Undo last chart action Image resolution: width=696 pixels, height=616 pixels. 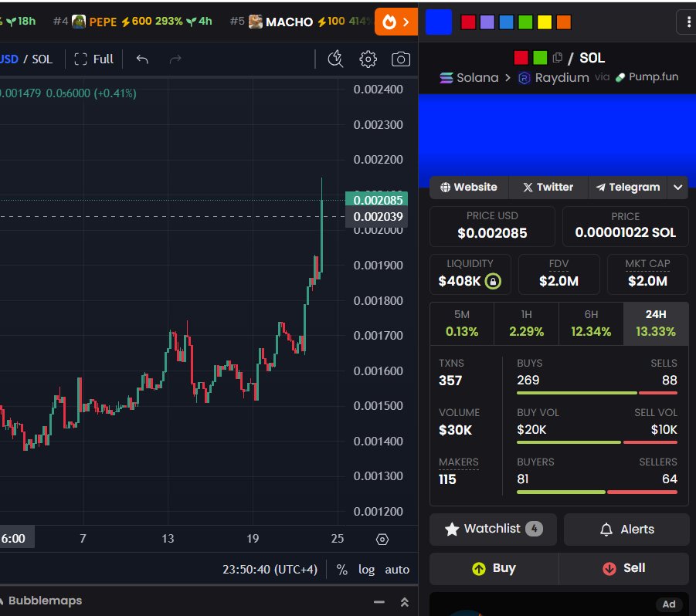click(142, 59)
